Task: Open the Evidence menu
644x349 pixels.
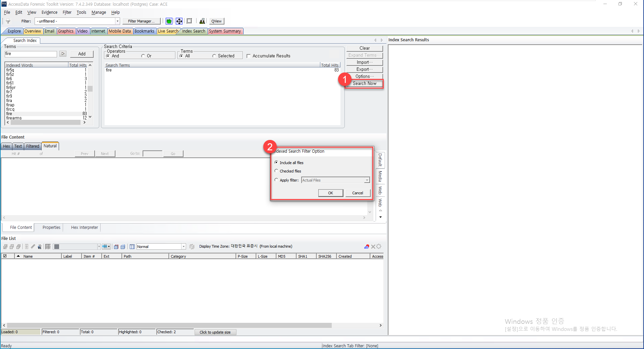Action: [x=49, y=12]
